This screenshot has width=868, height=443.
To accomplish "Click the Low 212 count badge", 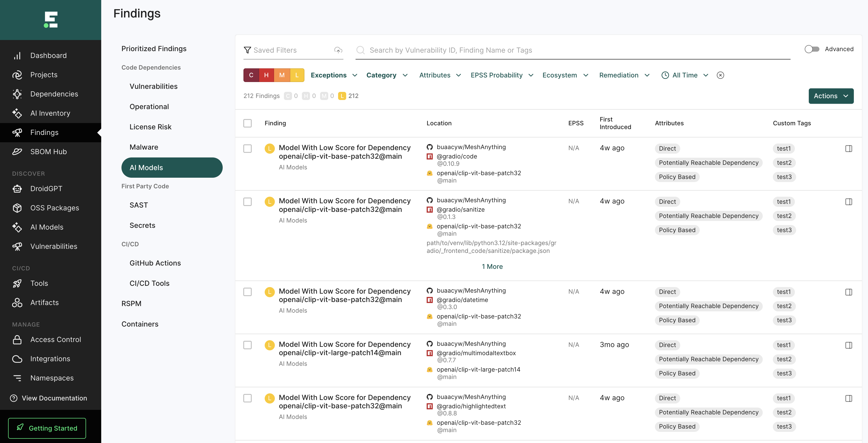I will 348,96.
